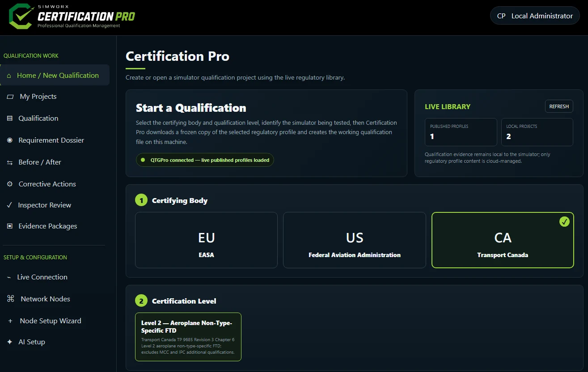
Task: Launch the Node Setup Wizard
Action: [x=55, y=321]
